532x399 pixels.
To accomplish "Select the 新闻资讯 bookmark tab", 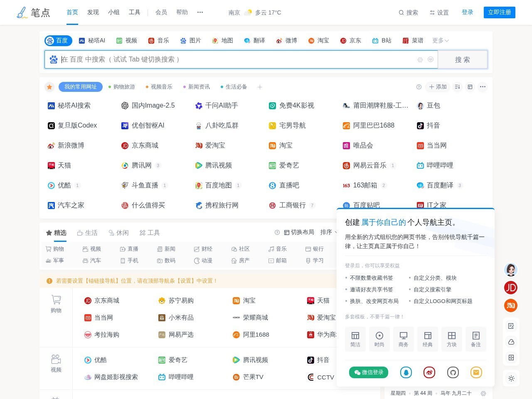I will click(x=196, y=87).
